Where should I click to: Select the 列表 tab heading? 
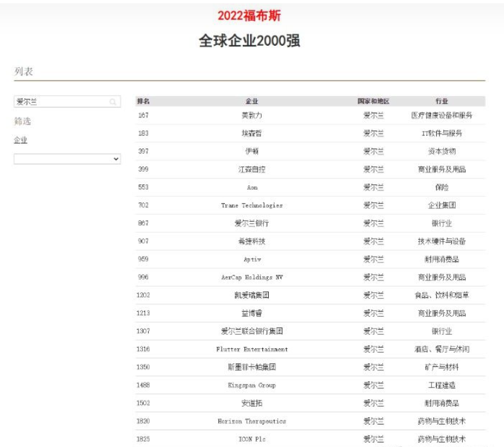(x=24, y=72)
